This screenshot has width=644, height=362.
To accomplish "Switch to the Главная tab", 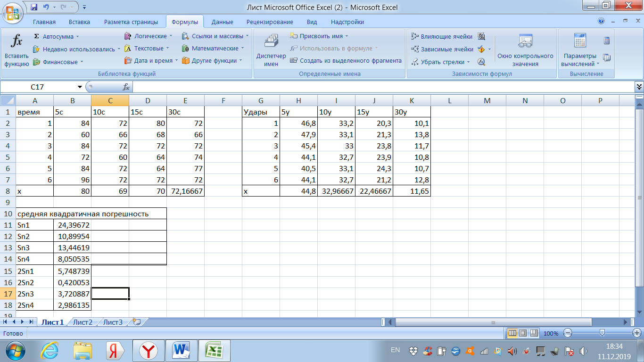I will point(44,22).
